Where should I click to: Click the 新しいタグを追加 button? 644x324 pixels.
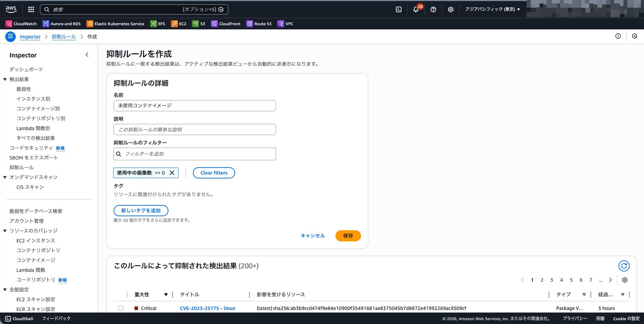coord(141,211)
